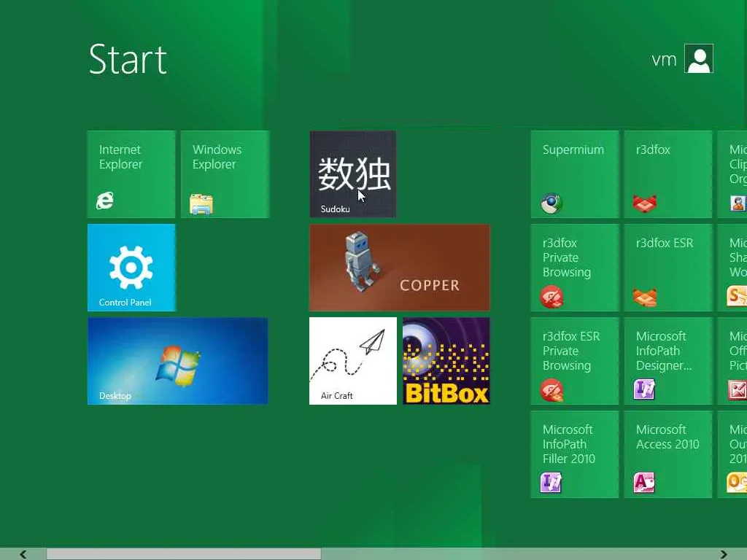Open the Desktop tile
Screen dimensions: 747x560
178,361
